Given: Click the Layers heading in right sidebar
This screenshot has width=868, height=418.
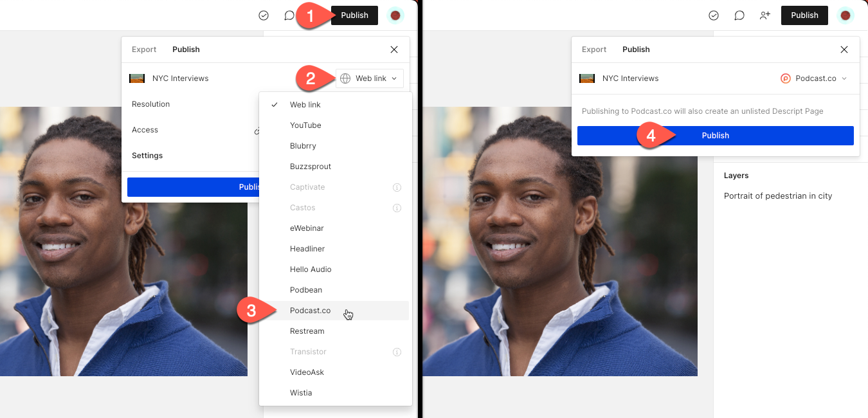Looking at the screenshot, I should (x=736, y=176).
